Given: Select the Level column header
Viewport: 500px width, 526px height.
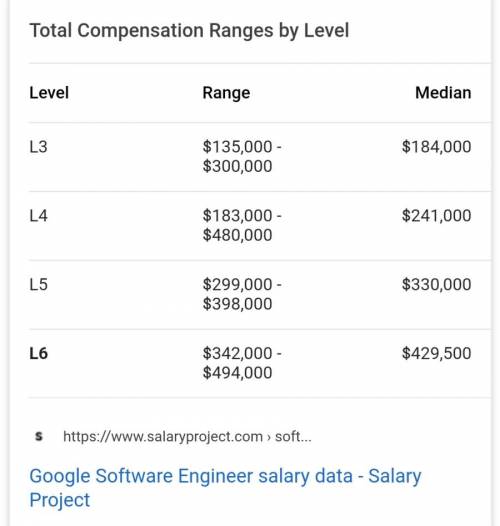Looking at the screenshot, I should point(49,93).
